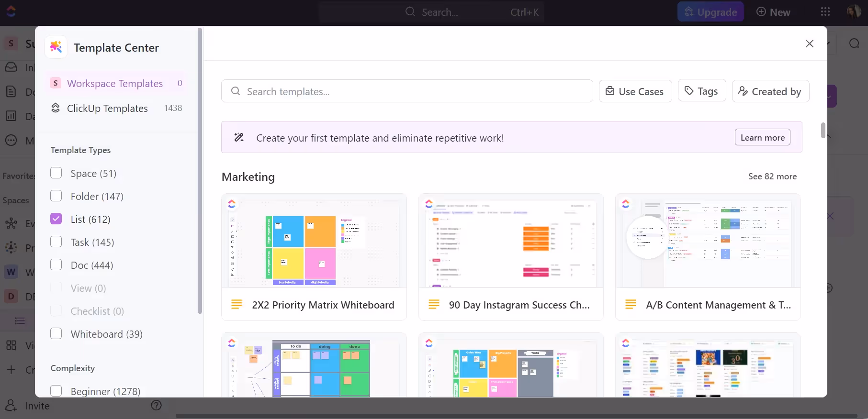Open the apps grid icon in top bar
This screenshot has height=419, width=868.
point(825,12)
